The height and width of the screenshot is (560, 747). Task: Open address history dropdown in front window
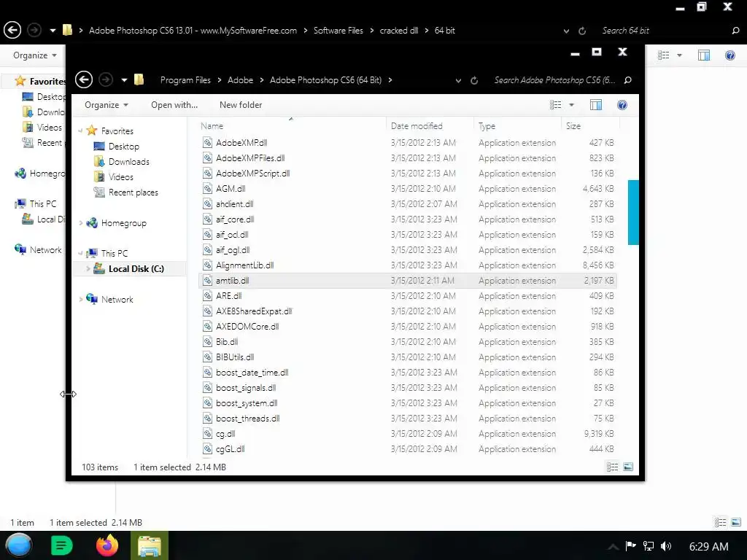point(458,80)
